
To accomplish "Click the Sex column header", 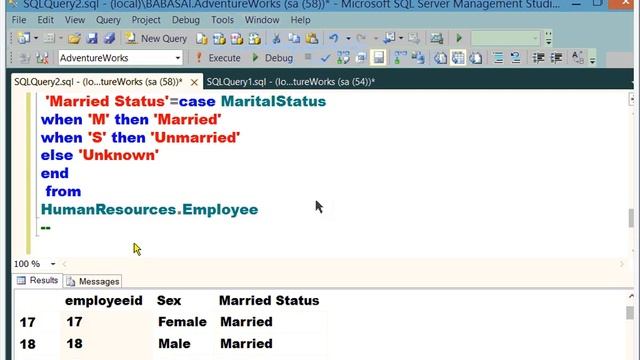I will 169,301.
